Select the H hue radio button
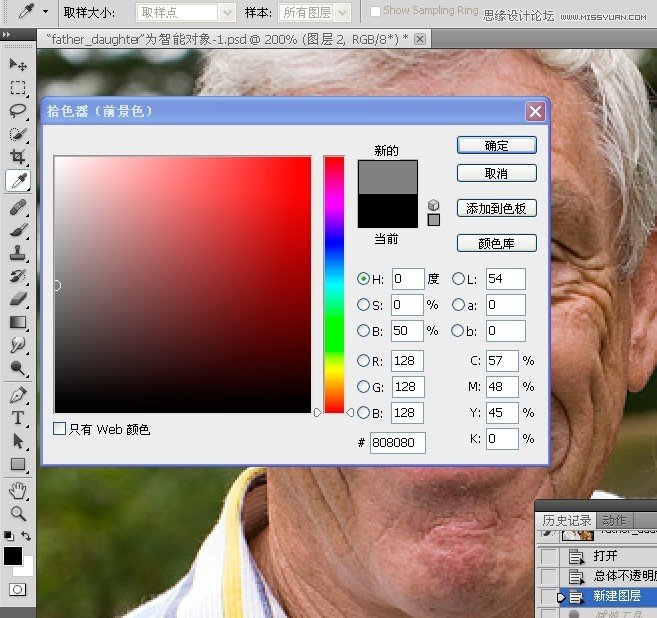657x618 pixels. pos(363,279)
